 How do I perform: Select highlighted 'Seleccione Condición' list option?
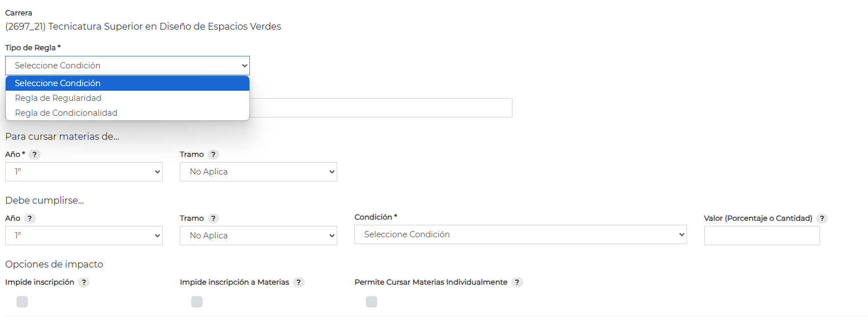point(58,83)
